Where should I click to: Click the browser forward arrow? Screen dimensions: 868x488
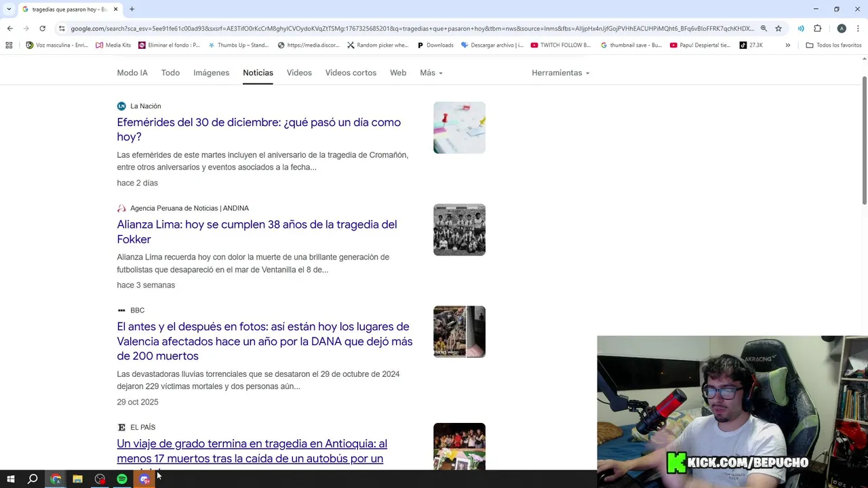pos(26,28)
